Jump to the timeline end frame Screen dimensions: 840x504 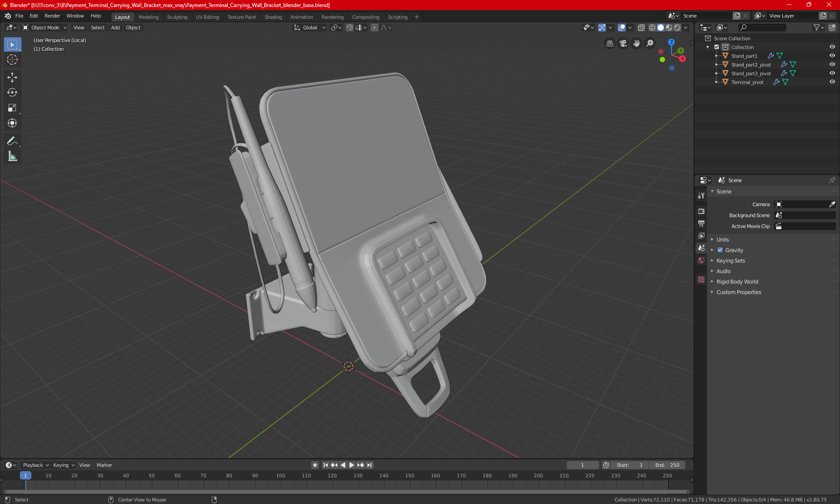click(x=370, y=465)
